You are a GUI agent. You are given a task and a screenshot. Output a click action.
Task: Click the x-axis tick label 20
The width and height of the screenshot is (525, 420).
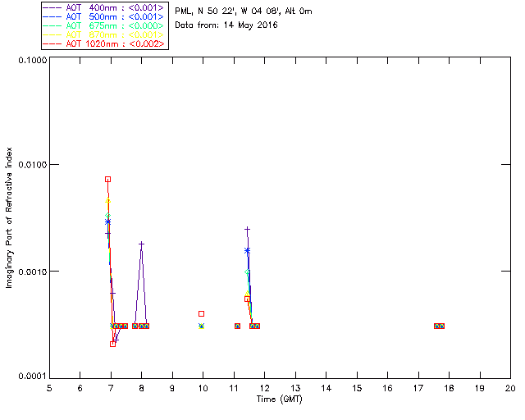pos(510,388)
